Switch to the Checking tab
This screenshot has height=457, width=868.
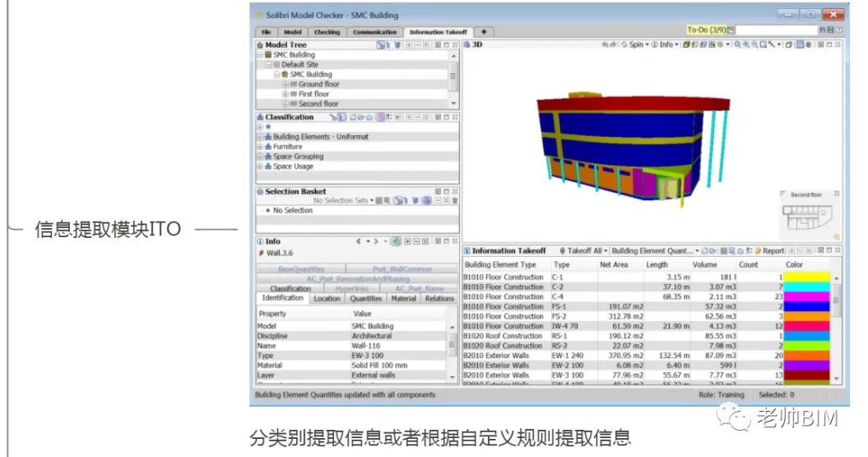(x=327, y=32)
